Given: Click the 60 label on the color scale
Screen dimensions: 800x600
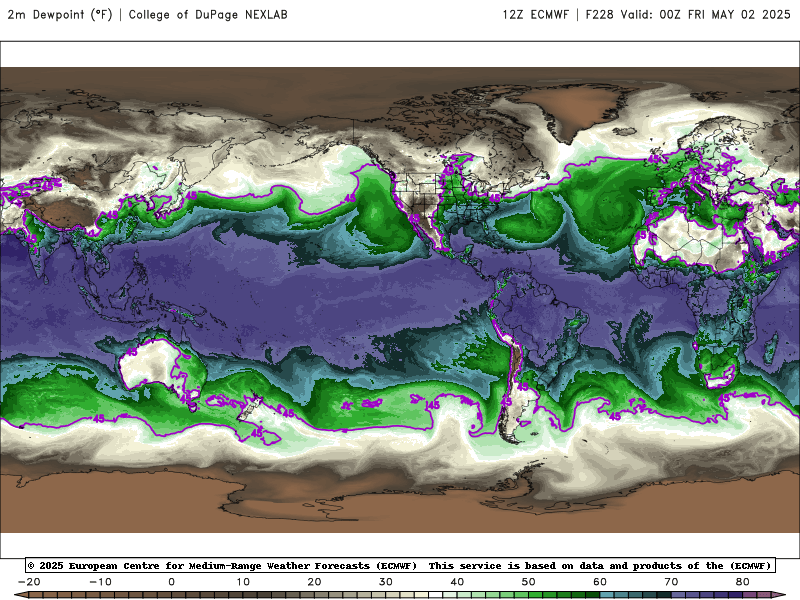Looking at the screenshot, I should tap(600, 582).
